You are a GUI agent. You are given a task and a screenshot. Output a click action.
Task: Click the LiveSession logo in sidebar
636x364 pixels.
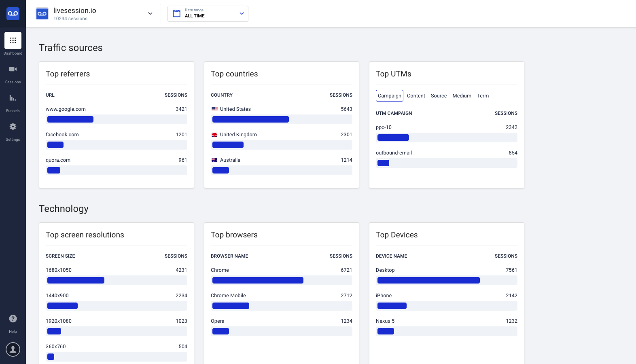13,13
